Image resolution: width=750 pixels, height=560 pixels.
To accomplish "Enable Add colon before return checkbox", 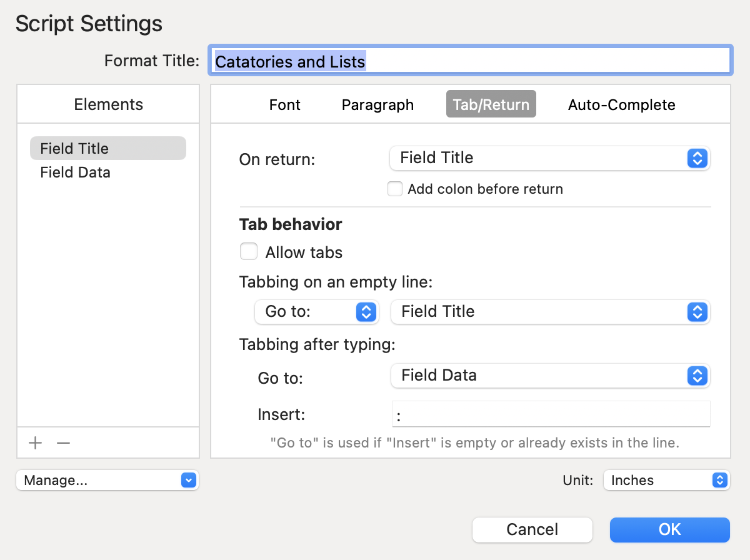I will tap(395, 189).
